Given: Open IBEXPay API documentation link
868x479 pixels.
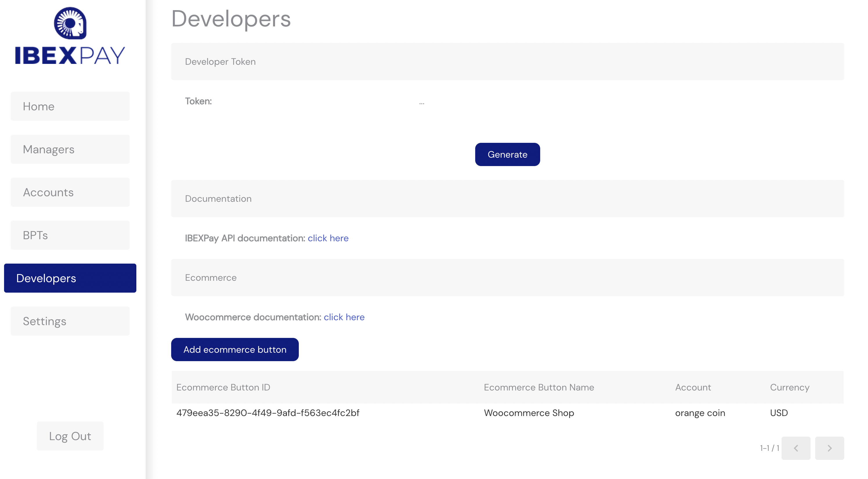Looking at the screenshot, I should pyautogui.click(x=328, y=238).
